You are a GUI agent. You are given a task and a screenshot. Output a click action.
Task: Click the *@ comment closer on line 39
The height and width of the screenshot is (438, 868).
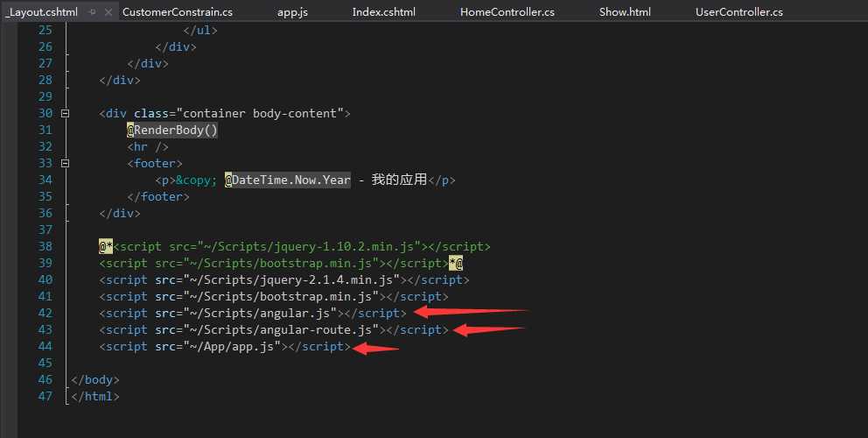[x=456, y=263]
